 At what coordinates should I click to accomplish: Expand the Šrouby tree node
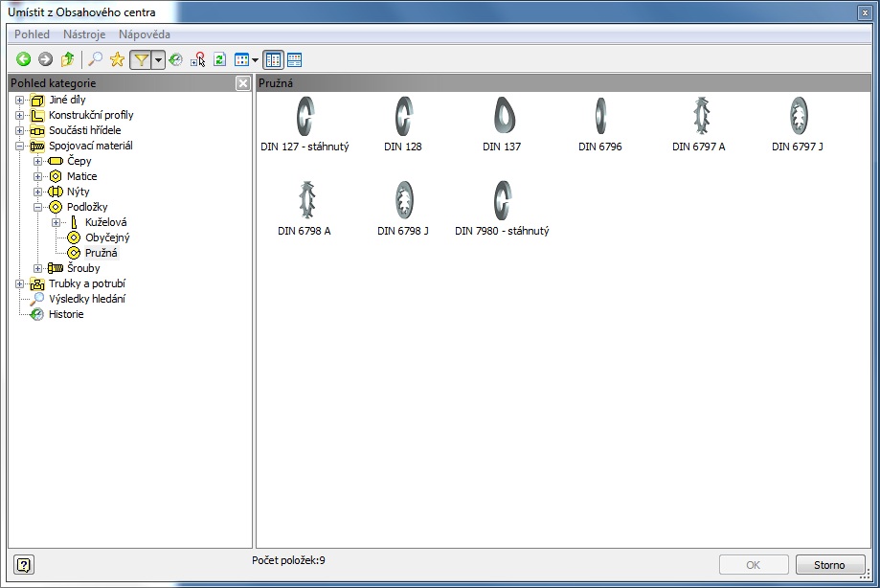point(38,268)
